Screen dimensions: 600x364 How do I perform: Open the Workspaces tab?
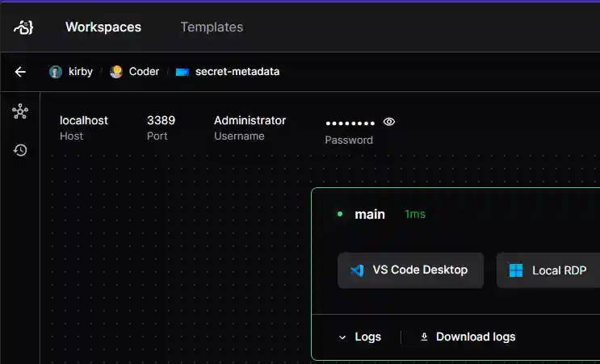point(103,27)
